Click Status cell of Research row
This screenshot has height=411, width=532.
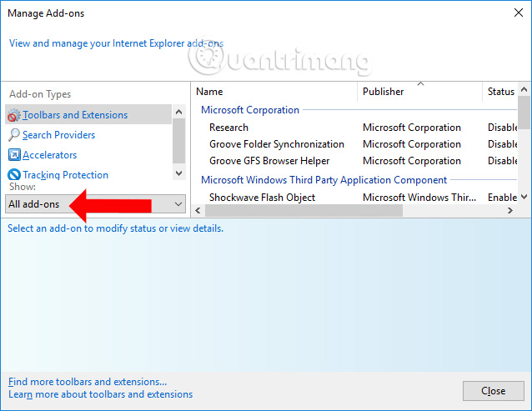[502, 128]
